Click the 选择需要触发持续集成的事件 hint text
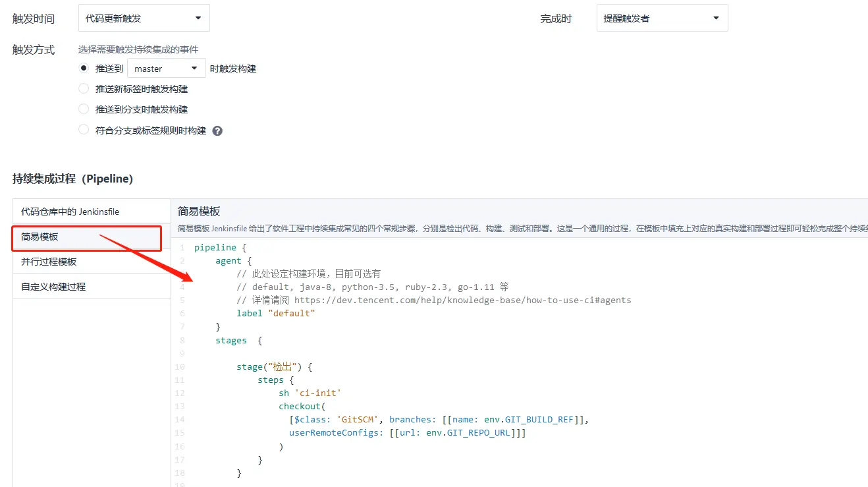The image size is (868, 487). [138, 49]
